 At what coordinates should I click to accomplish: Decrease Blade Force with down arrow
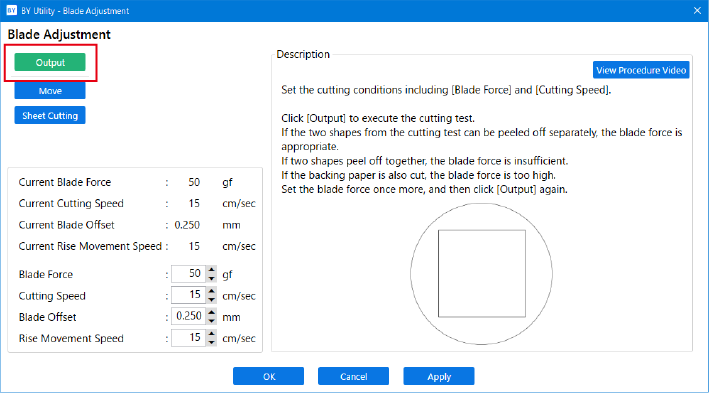pyautogui.click(x=212, y=278)
